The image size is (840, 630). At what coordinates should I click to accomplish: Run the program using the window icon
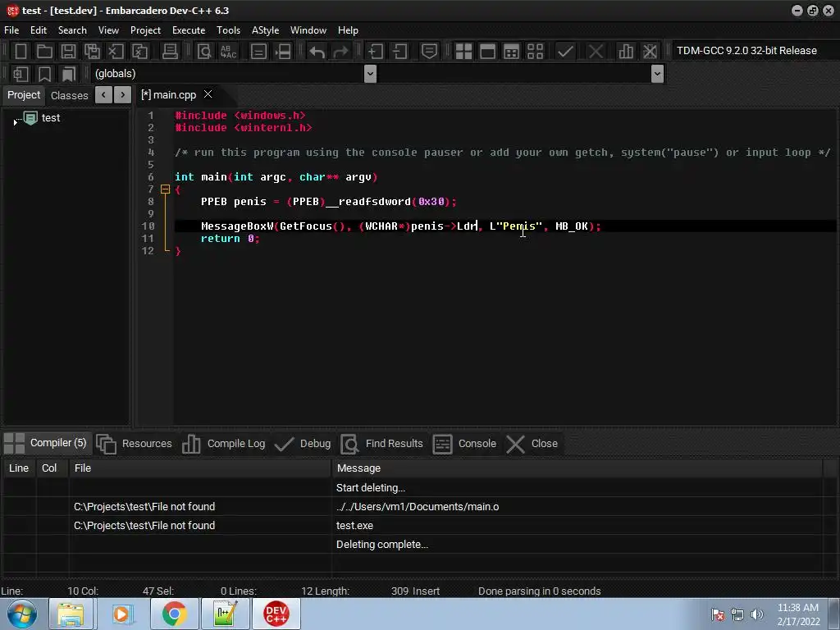[x=487, y=52]
